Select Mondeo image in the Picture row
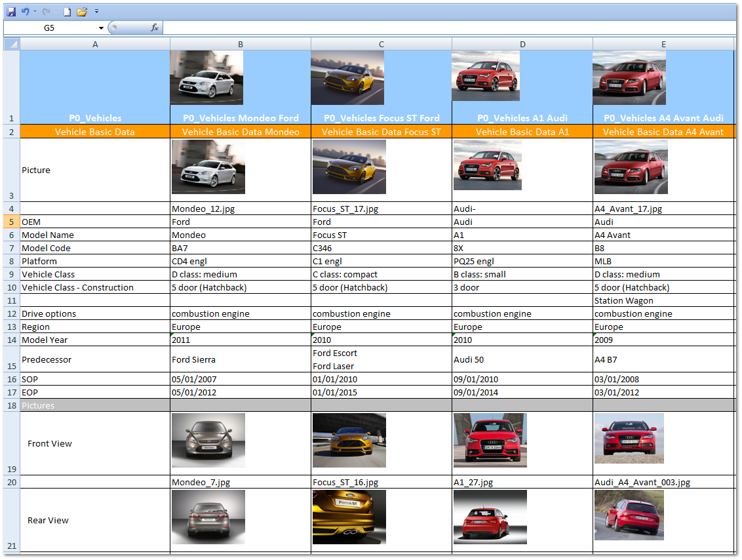The height and width of the screenshot is (560, 742). (208, 167)
